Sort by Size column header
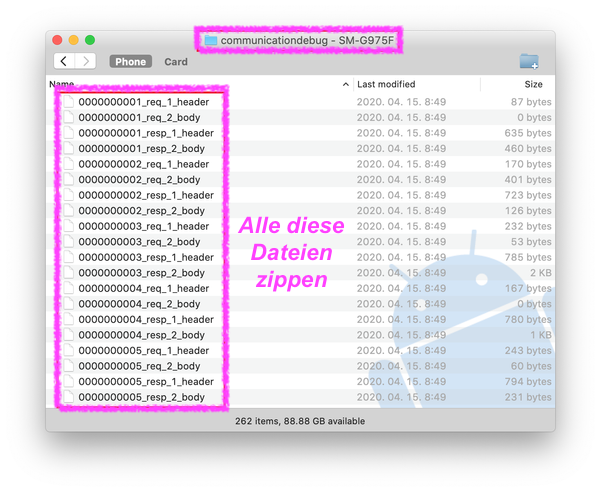The height and width of the screenshot is (492, 601). (533, 84)
